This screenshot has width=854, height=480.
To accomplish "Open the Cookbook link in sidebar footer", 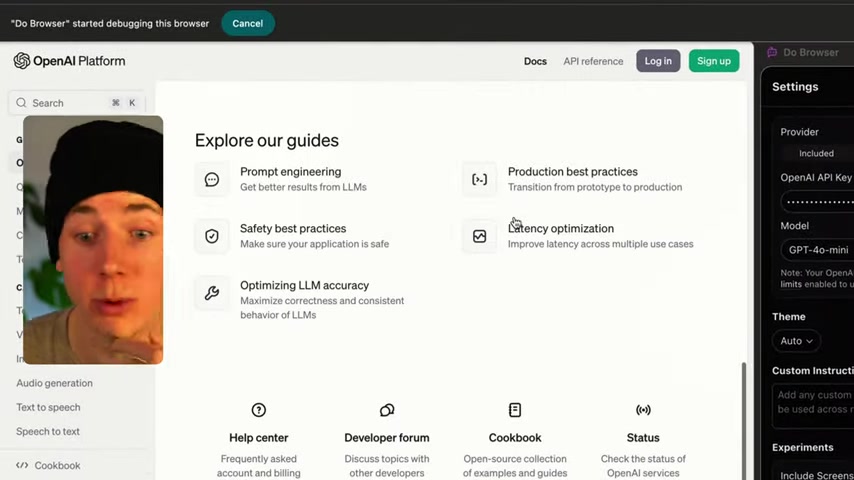I will point(48,465).
